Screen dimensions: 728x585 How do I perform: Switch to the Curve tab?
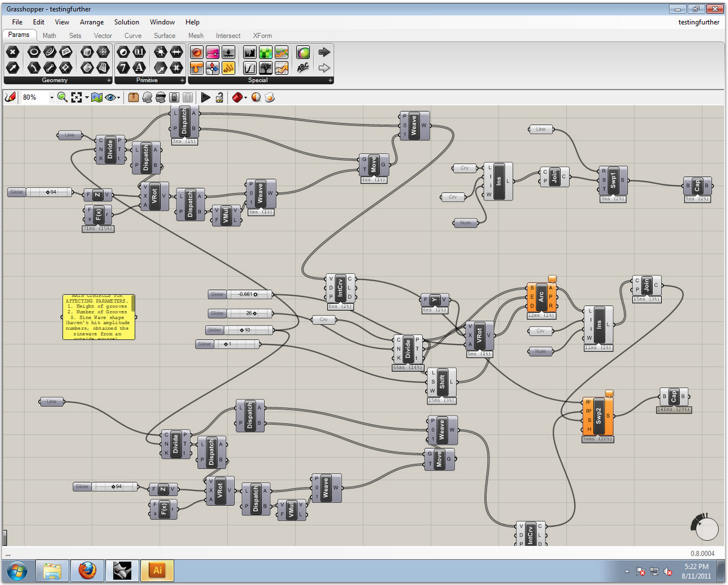point(132,35)
